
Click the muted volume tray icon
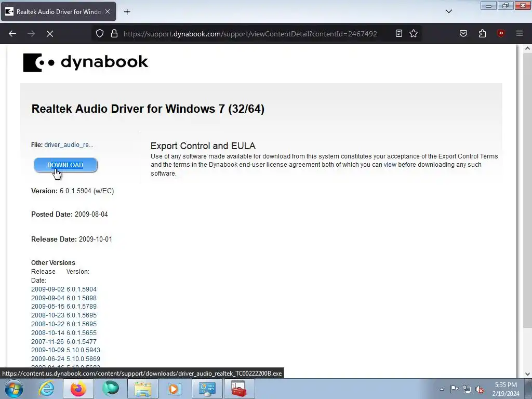(480, 389)
